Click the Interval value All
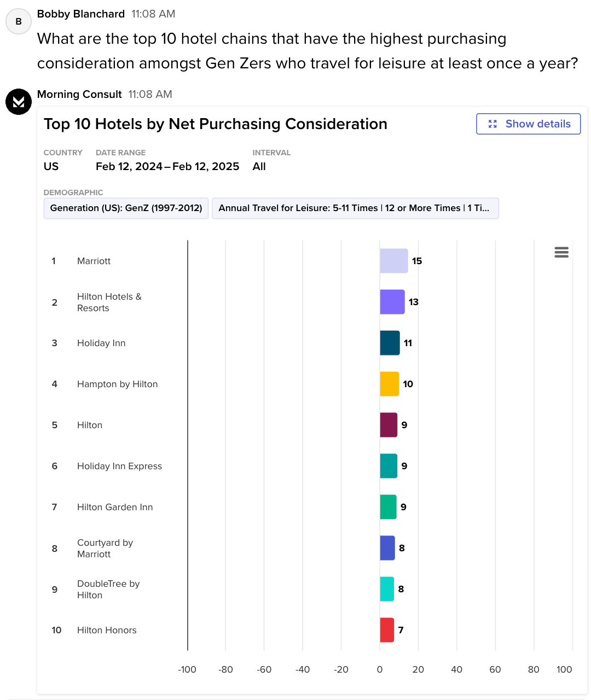The height and width of the screenshot is (700, 591). coord(259,166)
